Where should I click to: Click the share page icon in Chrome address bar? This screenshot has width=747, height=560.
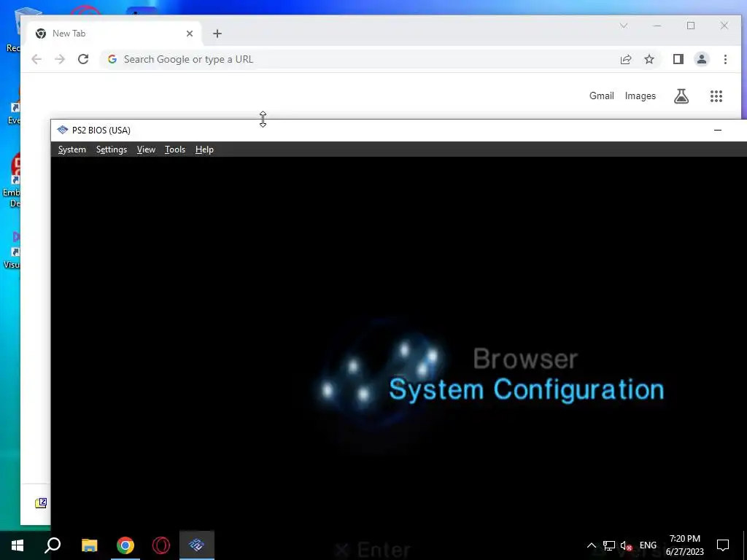click(x=626, y=59)
